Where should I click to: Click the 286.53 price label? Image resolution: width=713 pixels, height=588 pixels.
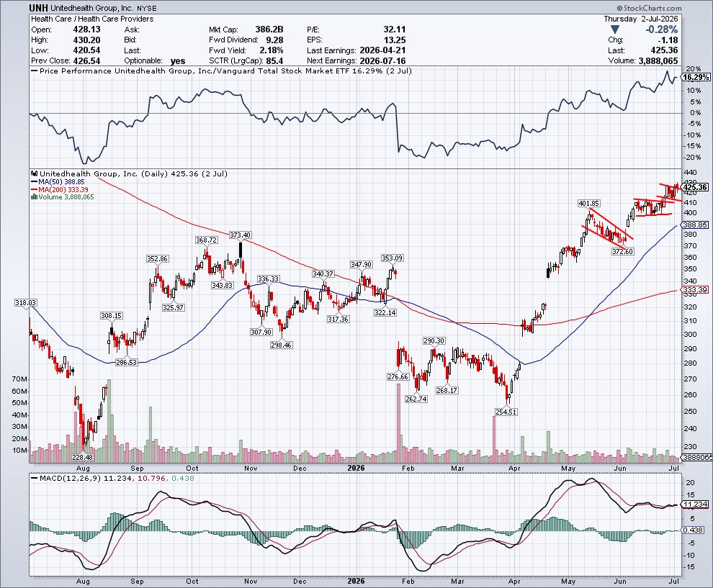pyautogui.click(x=127, y=362)
